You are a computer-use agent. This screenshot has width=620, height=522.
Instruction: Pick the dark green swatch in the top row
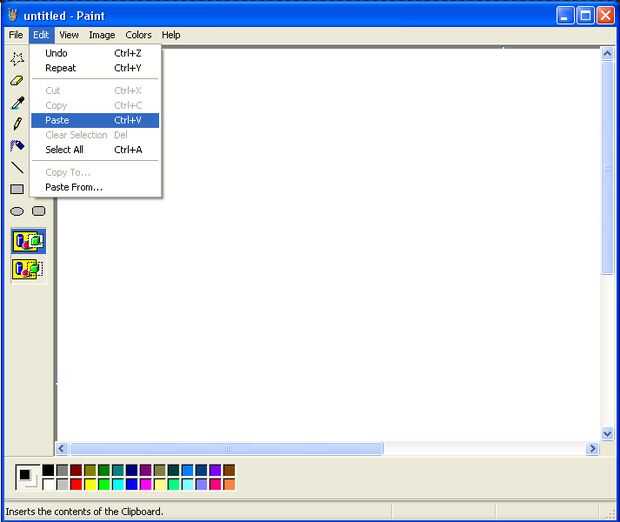point(104,470)
